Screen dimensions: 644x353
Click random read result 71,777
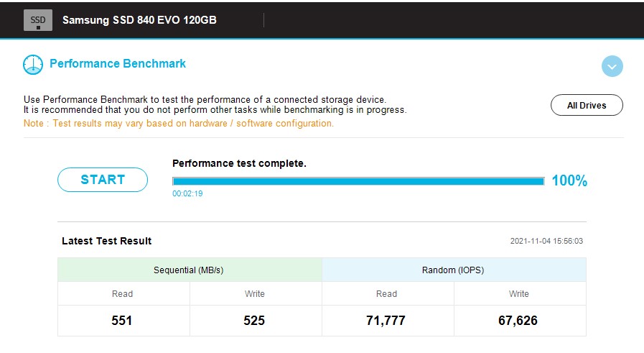pos(387,321)
